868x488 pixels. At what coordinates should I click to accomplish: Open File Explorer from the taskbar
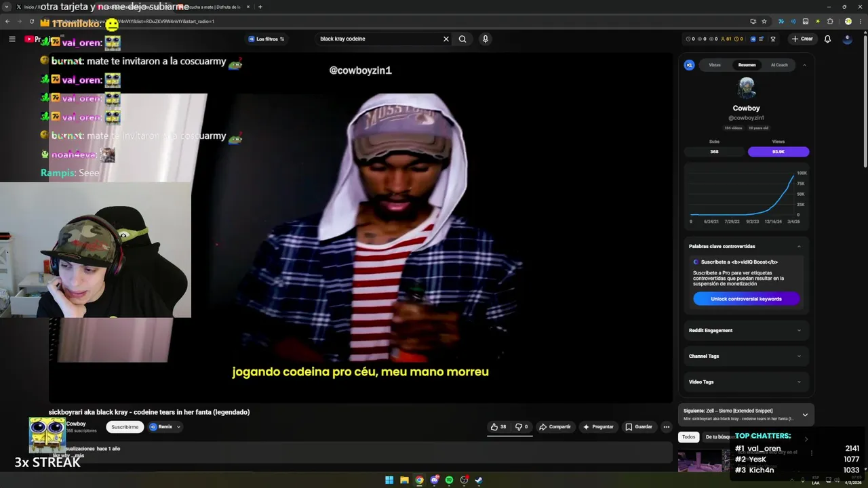tap(404, 480)
